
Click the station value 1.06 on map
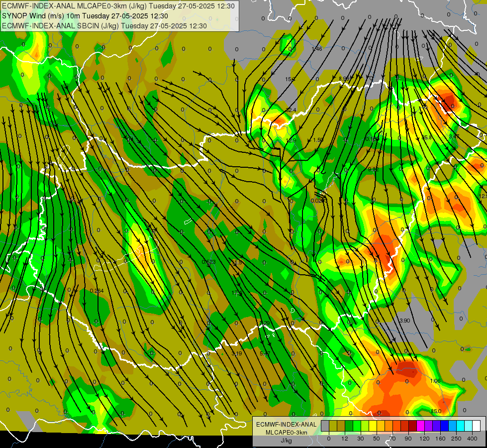pos(435,381)
